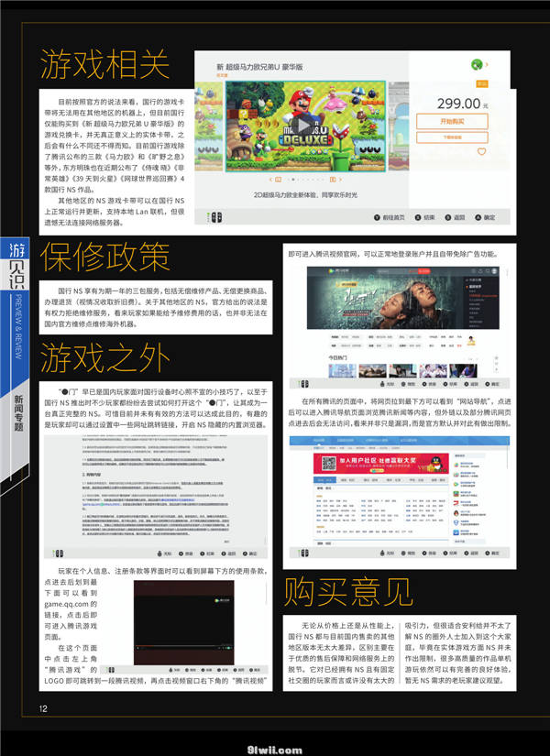Viewport: 550px width, 756px height.
Task: Go to next screenshot with right carousel arrow
Action: click(340, 180)
